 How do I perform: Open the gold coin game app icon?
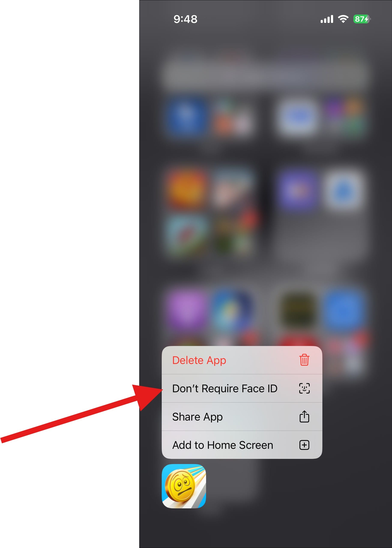pyautogui.click(x=184, y=486)
